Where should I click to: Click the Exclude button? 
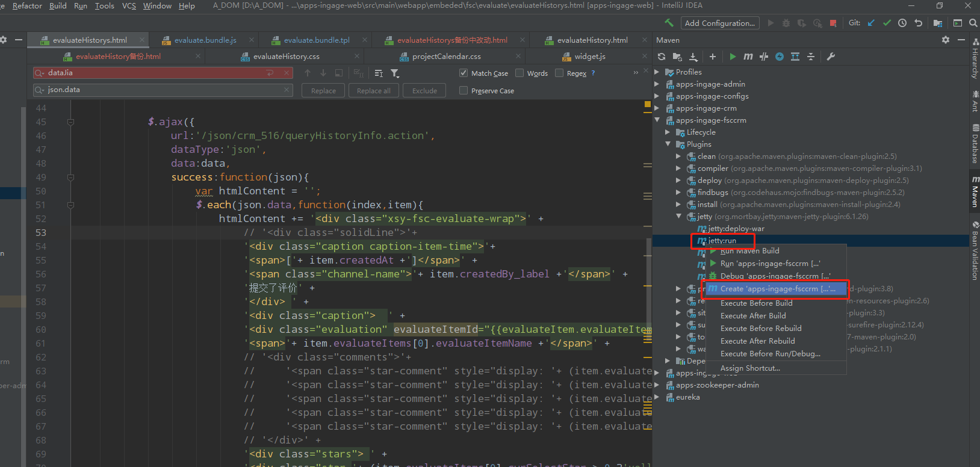[424, 90]
